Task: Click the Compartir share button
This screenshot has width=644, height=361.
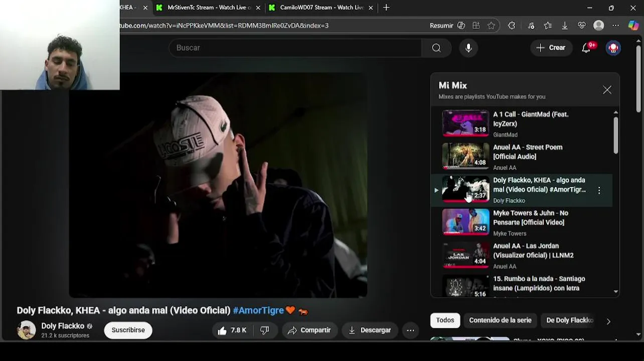Action: (x=309, y=330)
